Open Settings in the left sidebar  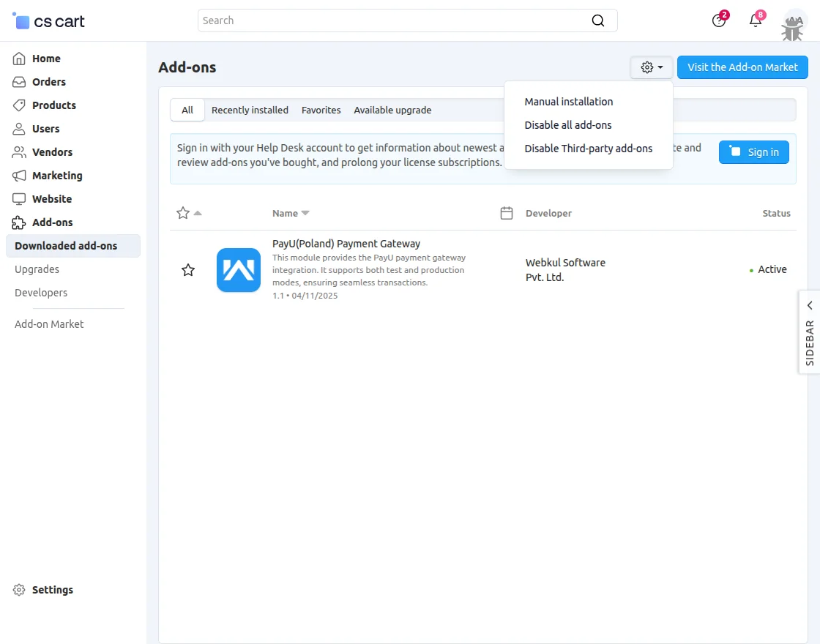(x=52, y=590)
